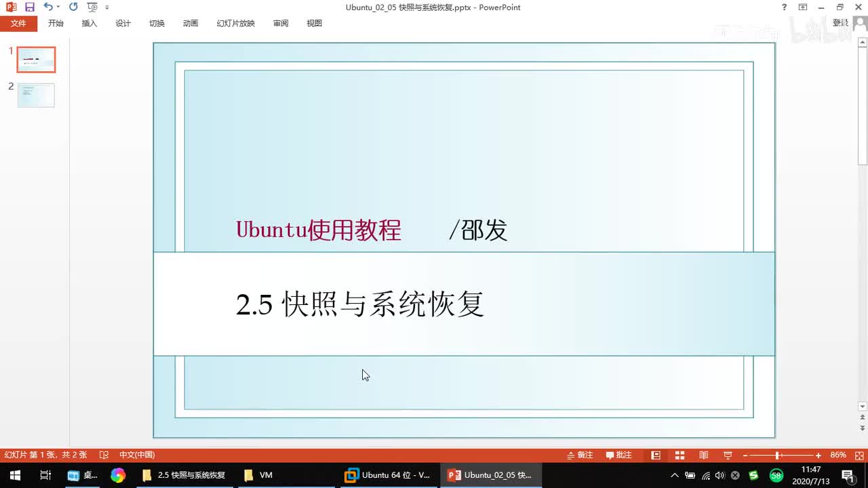Open the 审阅 ribbon tab

(281, 23)
